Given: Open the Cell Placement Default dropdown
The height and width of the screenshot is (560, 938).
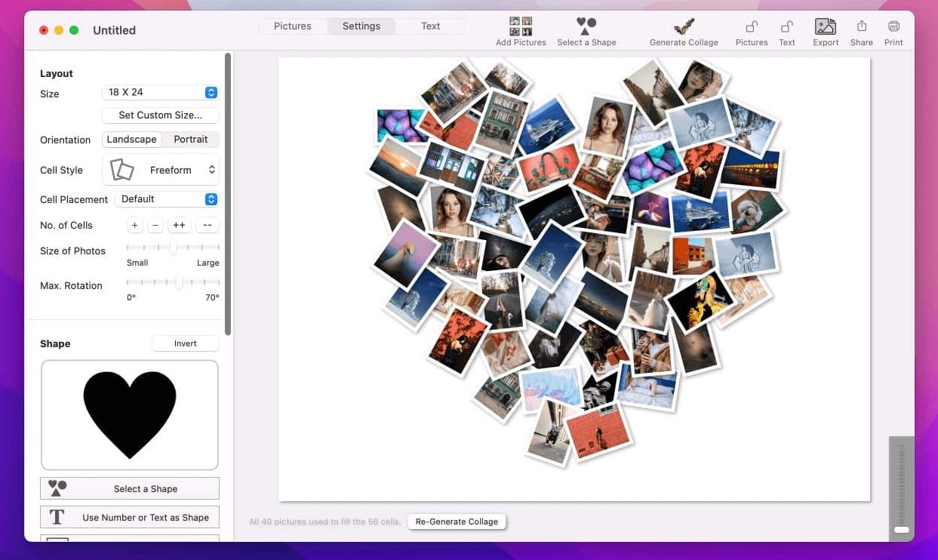Looking at the screenshot, I should tap(166, 199).
